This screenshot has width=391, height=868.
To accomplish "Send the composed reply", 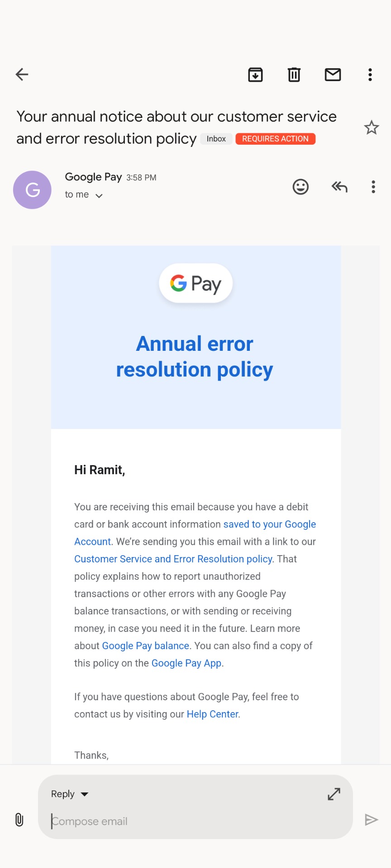I will (x=371, y=820).
